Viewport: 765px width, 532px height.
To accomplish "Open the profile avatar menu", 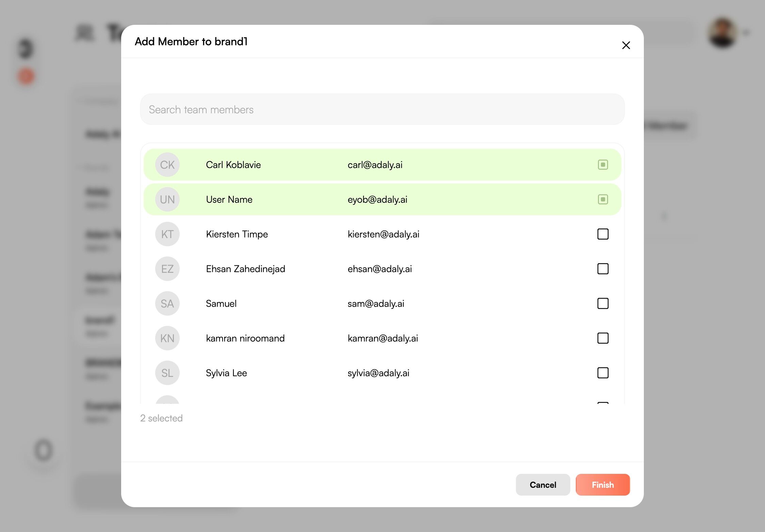I will tap(723, 33).
